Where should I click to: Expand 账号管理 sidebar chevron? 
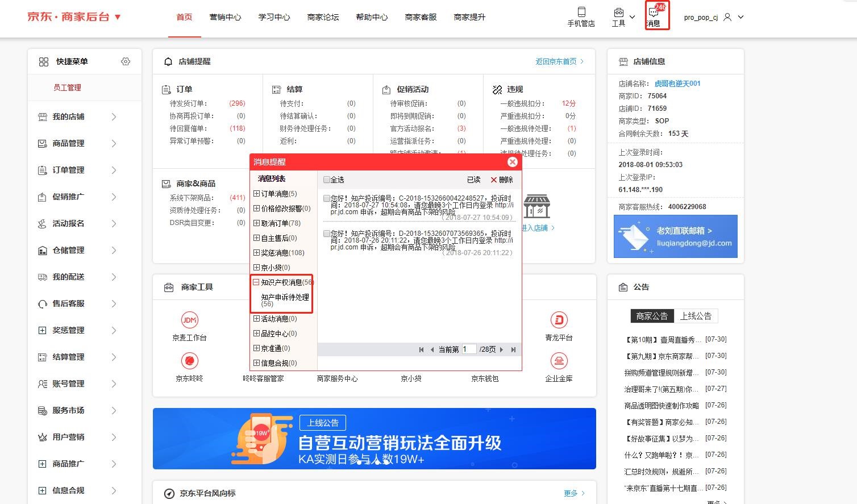[x=114, y=384]
